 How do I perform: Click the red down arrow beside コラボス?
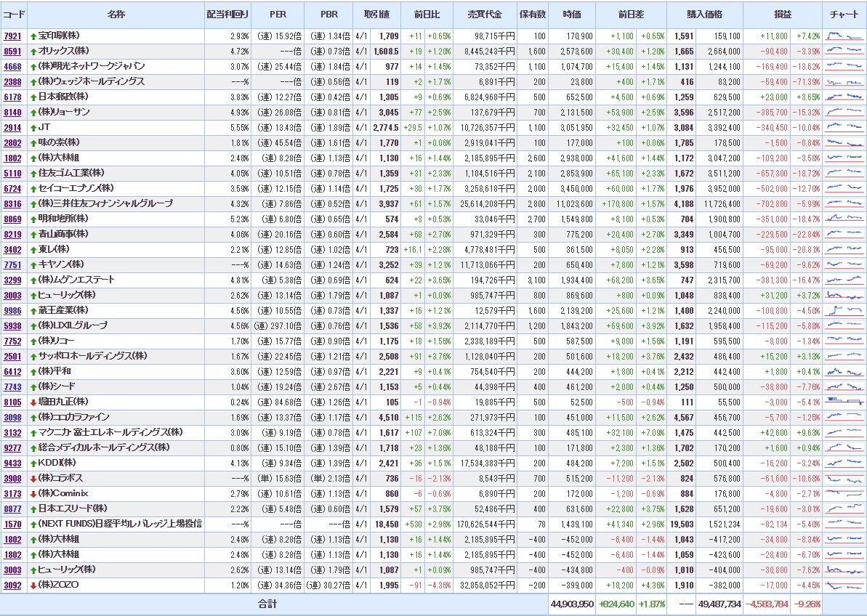click(33, 478)
